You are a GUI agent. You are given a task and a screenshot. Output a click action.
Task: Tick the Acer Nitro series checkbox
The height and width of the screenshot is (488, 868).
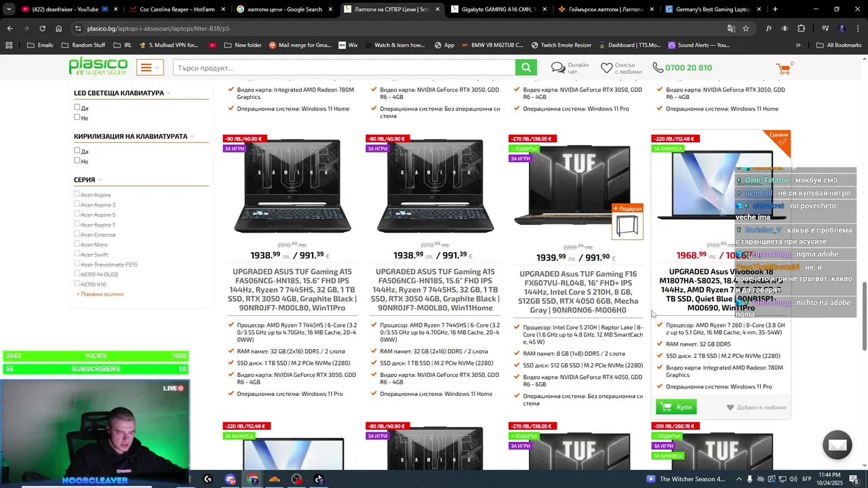coord(77,244)
